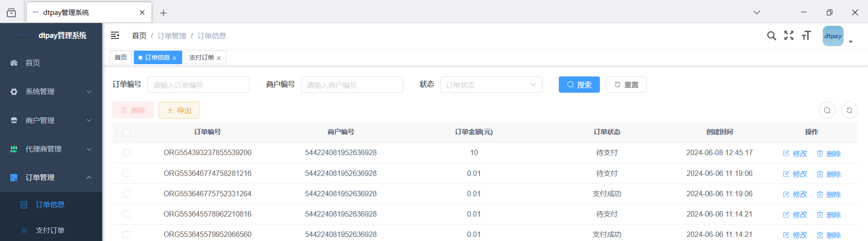The height and width of the screenshot is (241, 868).
Task: Open 订单信息 in the sidebar
Action: tap(51, 205)
